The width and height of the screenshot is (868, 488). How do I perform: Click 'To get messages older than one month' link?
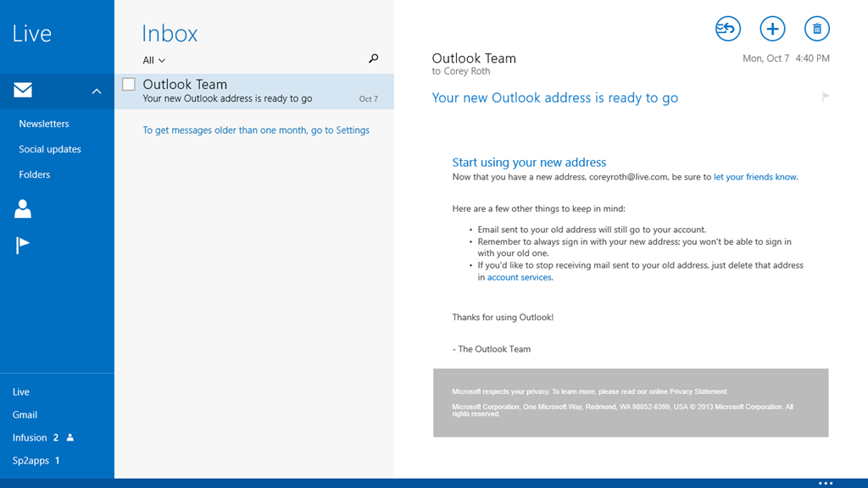(256, 130)
